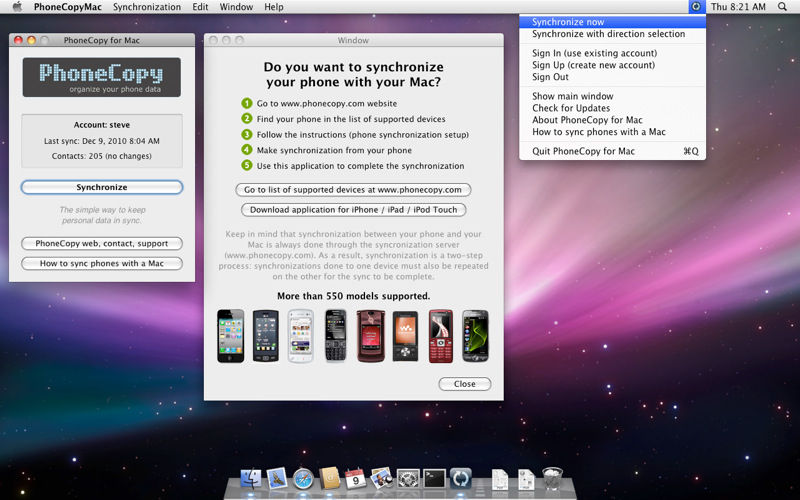Choose Synchronize now from status menu
The width and height of the screenshot is (800, 500).
(612, 22)
